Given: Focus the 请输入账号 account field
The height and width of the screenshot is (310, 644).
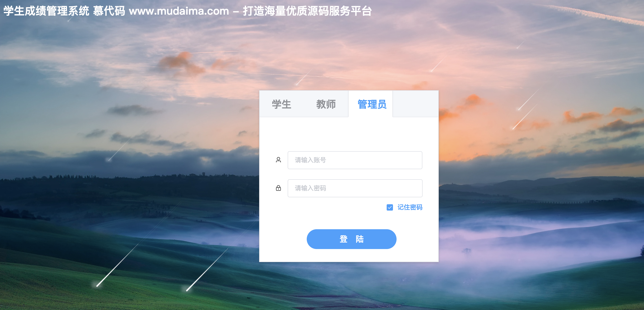Looking at the screenshot, I should point(355,160).
